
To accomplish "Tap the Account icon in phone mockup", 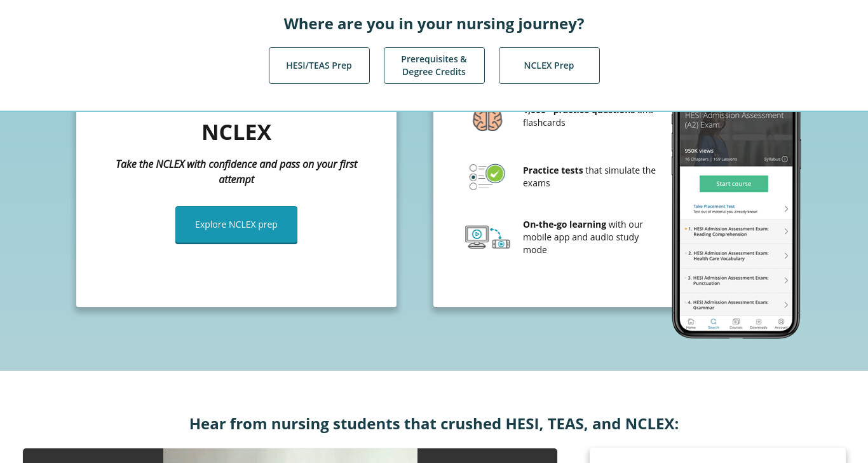I will click(x=781, y=323).
